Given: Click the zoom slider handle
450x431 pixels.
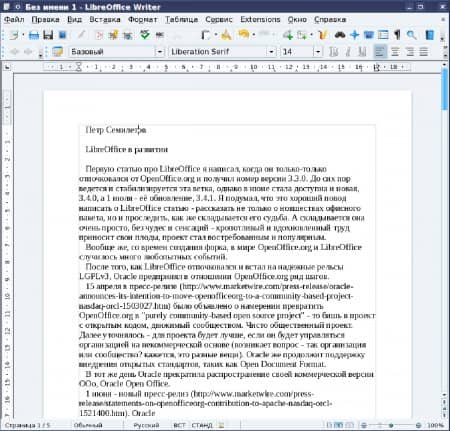Looking at the screenshot, I should 391,425.
